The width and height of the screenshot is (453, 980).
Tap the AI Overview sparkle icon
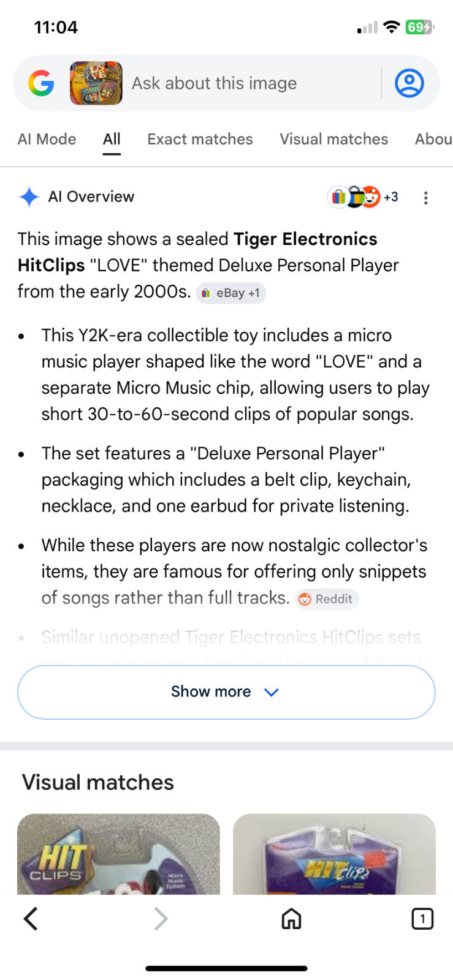point(29,197)
